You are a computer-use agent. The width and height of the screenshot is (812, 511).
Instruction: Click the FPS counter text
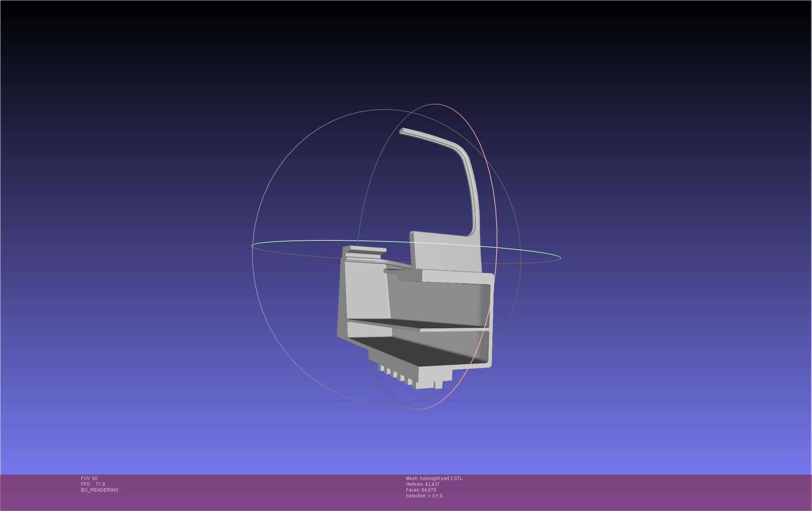(93, 484)
